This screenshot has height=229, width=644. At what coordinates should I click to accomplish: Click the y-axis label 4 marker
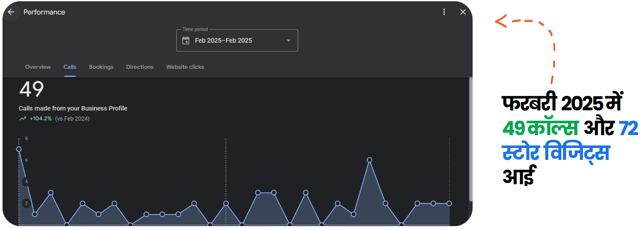[26, 182]
